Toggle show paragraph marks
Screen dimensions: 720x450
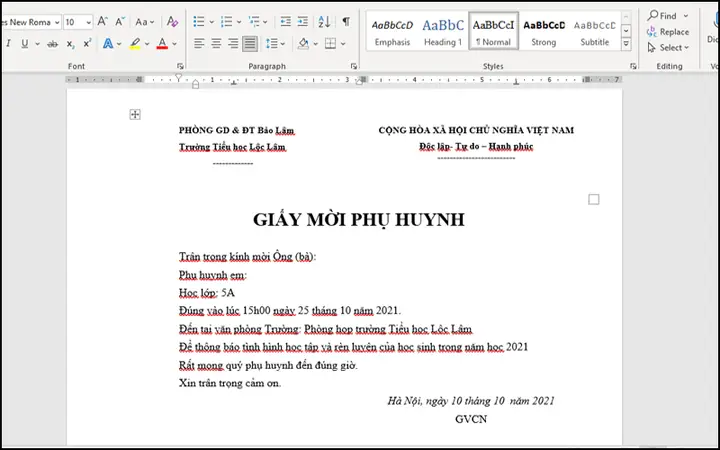pyautogui.click(x=346, y=22)
